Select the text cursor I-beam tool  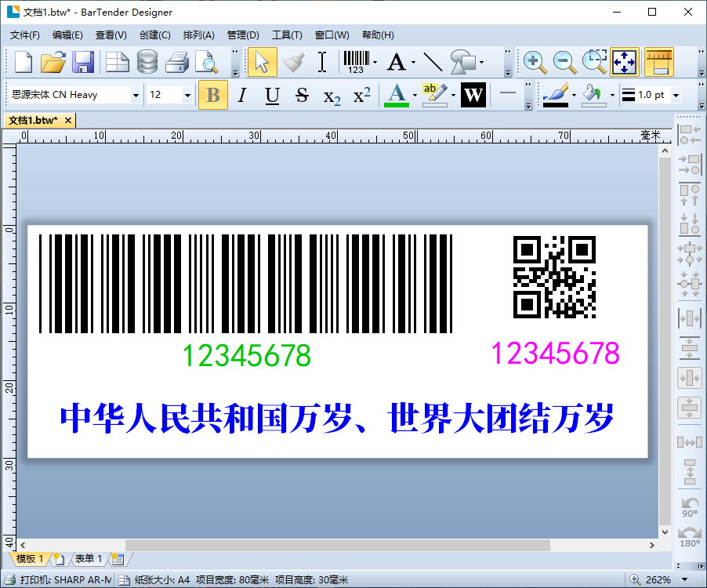click(x=322, y=62)
